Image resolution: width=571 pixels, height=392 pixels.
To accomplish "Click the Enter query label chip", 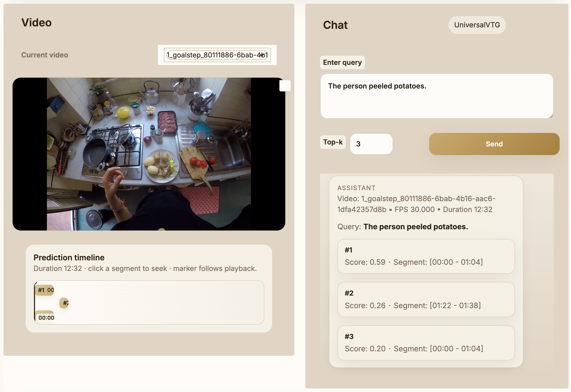I will (x=342, y=62).
